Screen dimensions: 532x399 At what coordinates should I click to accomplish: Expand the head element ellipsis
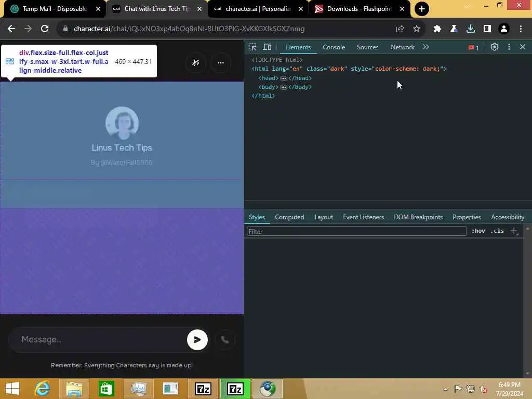click(283, 78)
